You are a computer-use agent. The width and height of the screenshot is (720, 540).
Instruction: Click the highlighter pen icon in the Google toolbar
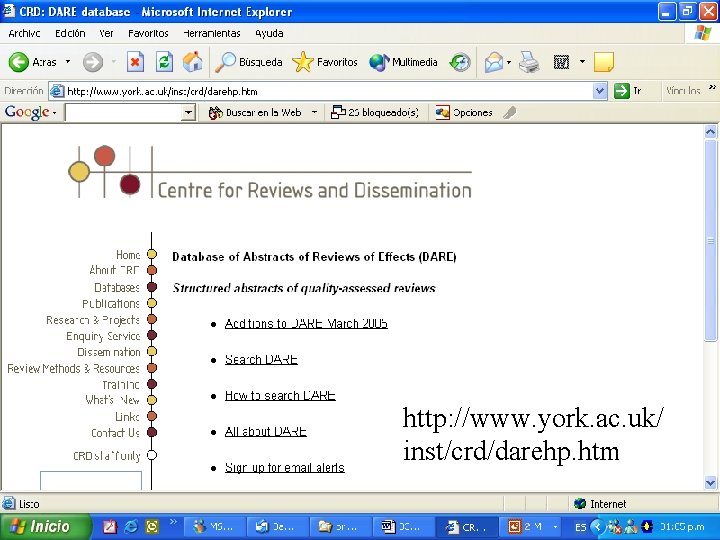tap(509, 112)
